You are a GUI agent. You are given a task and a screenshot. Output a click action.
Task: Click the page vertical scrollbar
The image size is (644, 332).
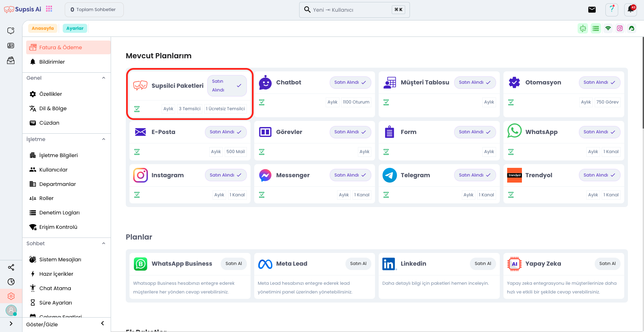643,83
